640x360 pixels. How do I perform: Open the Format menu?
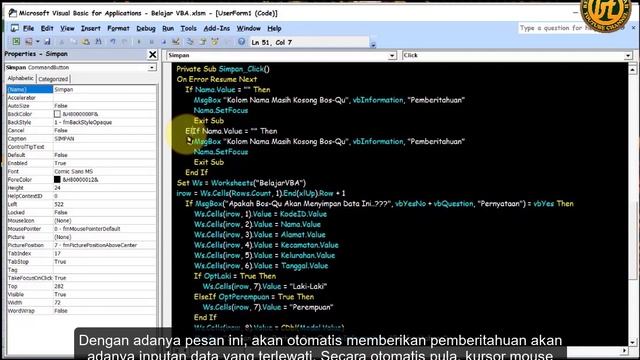(118, 28)
